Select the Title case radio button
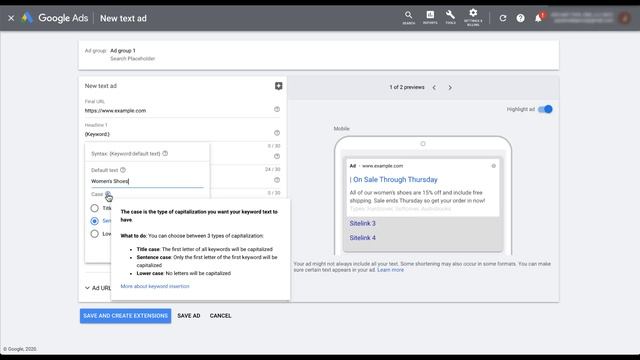This screenshot has width=640, height=360. tap(95, 208)
